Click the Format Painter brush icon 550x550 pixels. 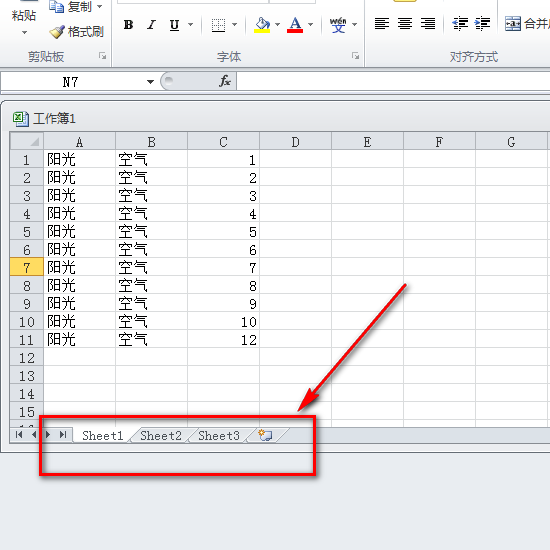click(57, 32)
